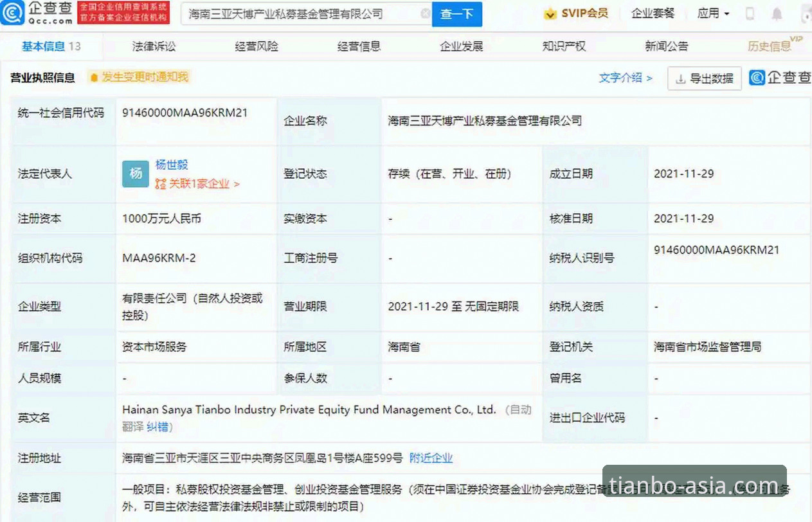This screenshot has width=812, height=522.
Task: Open the mobile phone icon in header
Action: pyautogui.click(x=750, y=14)
